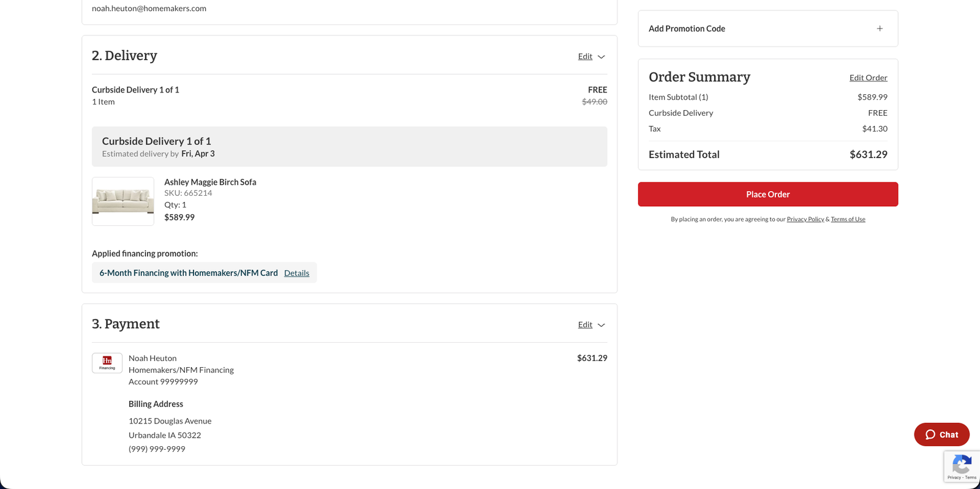Open the Terms of Use link
The height and width of the screenshot is (489, 980).
848,219
